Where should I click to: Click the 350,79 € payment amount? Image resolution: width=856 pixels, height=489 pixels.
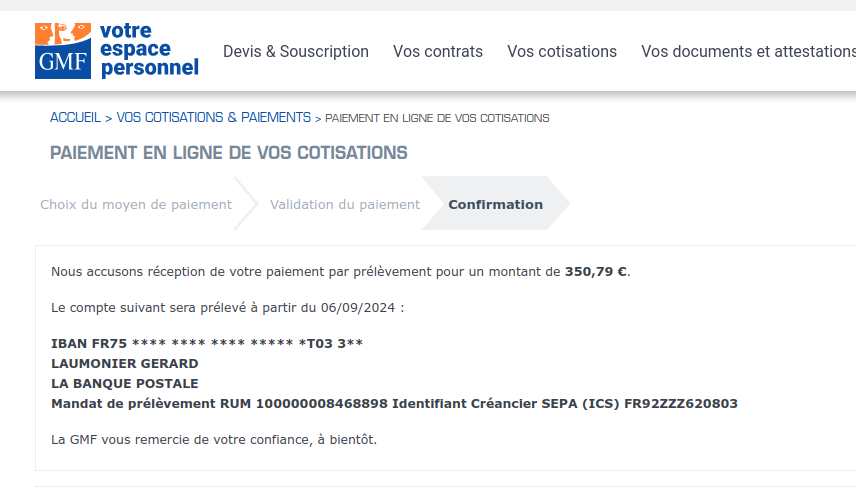click(x=596, y=271)
